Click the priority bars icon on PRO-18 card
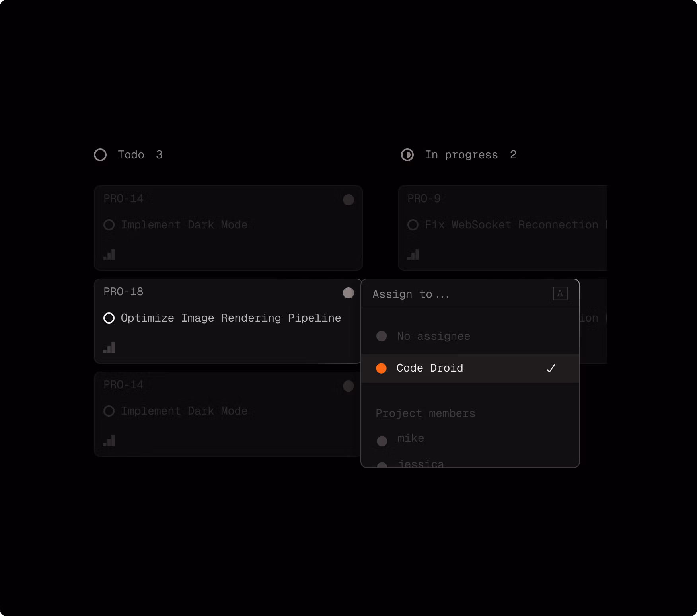The image size is (697, 616). (109, 348)
